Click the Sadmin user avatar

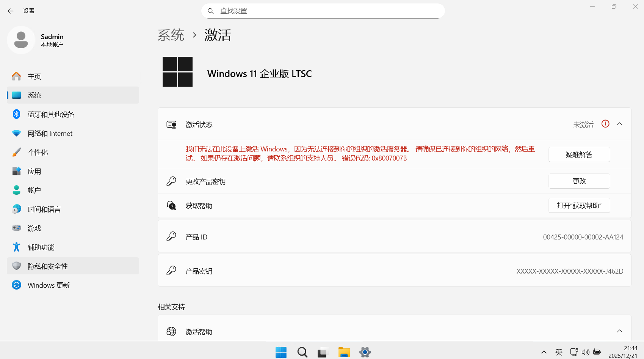(x=21, y=40)
